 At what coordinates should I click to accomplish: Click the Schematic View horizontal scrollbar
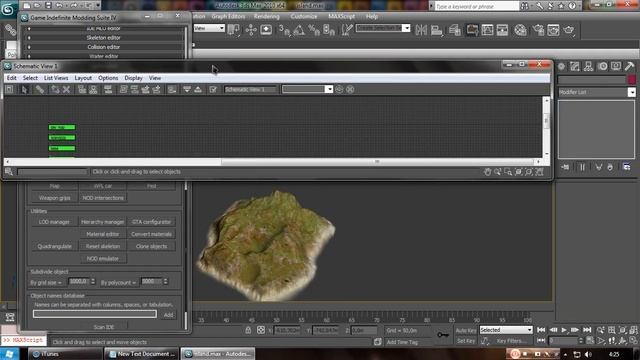point(378,162)
